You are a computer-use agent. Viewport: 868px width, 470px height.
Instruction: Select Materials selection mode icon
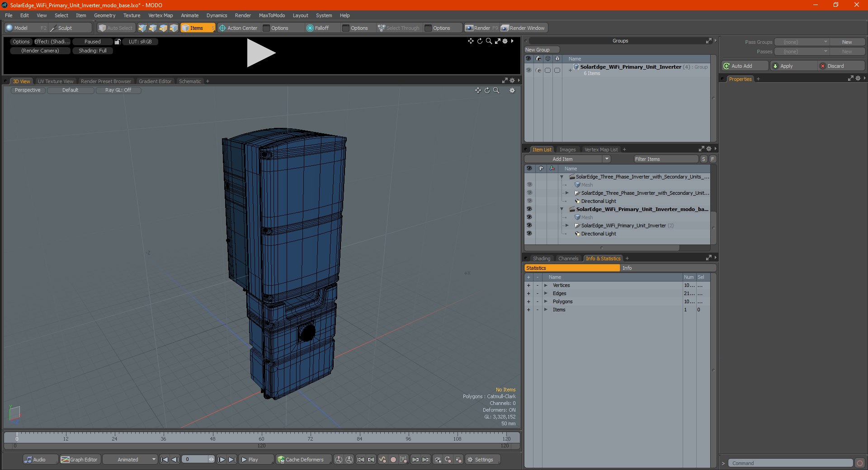pos(174,28)
